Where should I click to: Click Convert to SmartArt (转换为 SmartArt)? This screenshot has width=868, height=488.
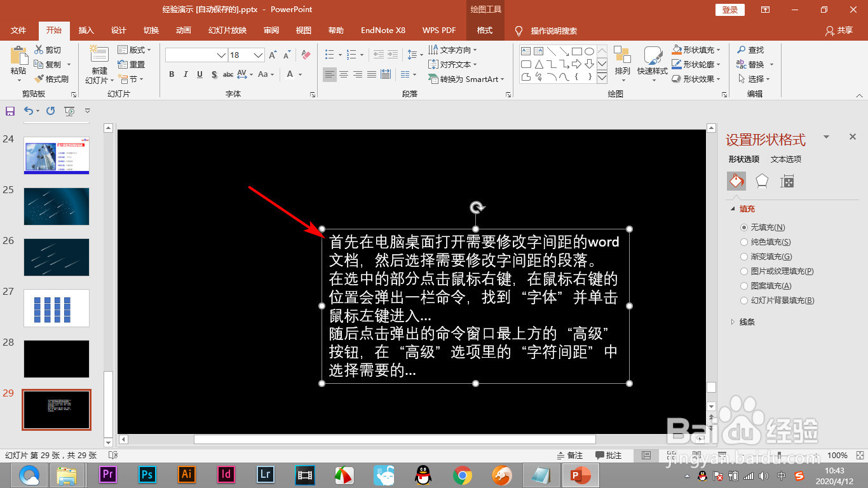click(x=466, y=79)
